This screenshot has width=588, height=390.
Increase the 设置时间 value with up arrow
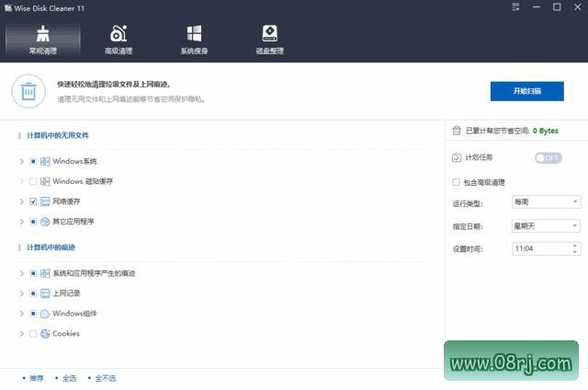point(575,246)
